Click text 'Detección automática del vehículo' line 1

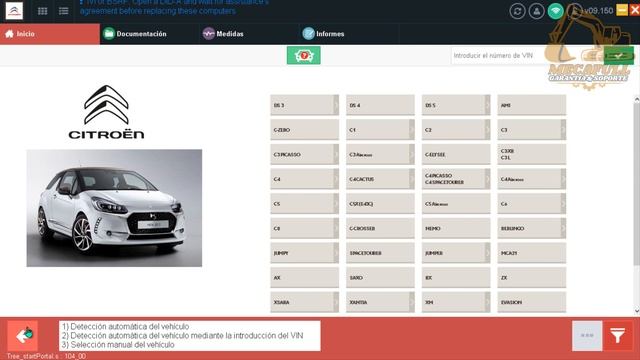(130, 327)
